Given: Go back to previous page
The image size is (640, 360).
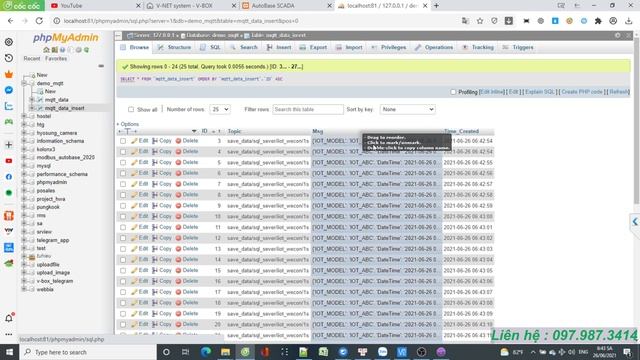Looking at the screenshot, I should click(x=11, y=20).
